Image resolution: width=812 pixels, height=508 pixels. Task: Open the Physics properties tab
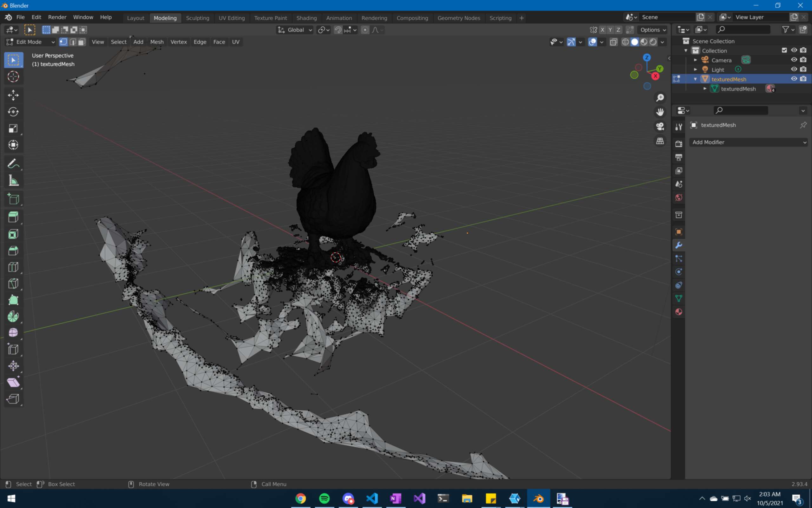click(678, 272)
